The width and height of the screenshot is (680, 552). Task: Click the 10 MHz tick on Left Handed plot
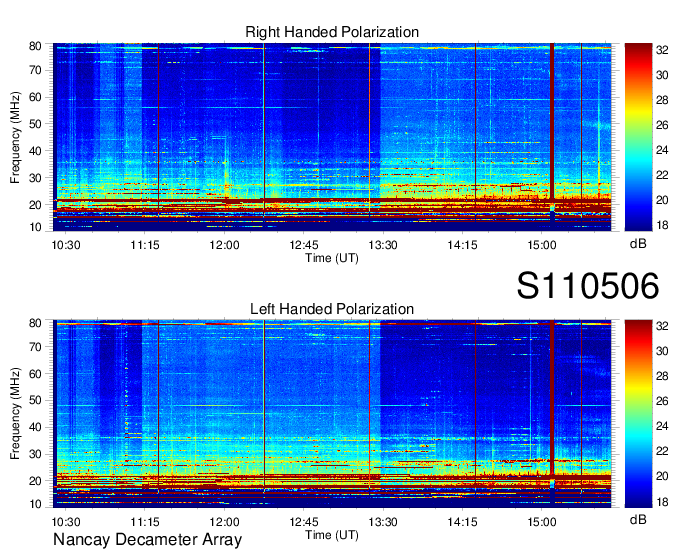[35, 504]
